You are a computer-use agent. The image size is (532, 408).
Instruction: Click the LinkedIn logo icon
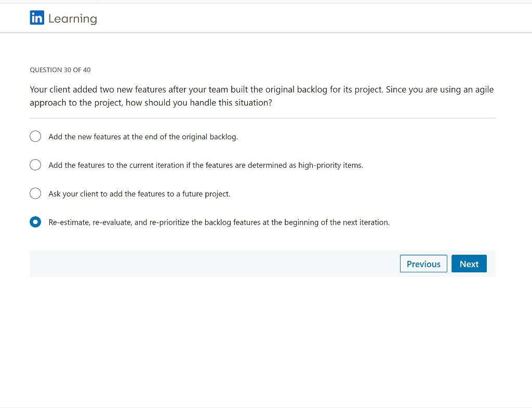pos(36,18)
